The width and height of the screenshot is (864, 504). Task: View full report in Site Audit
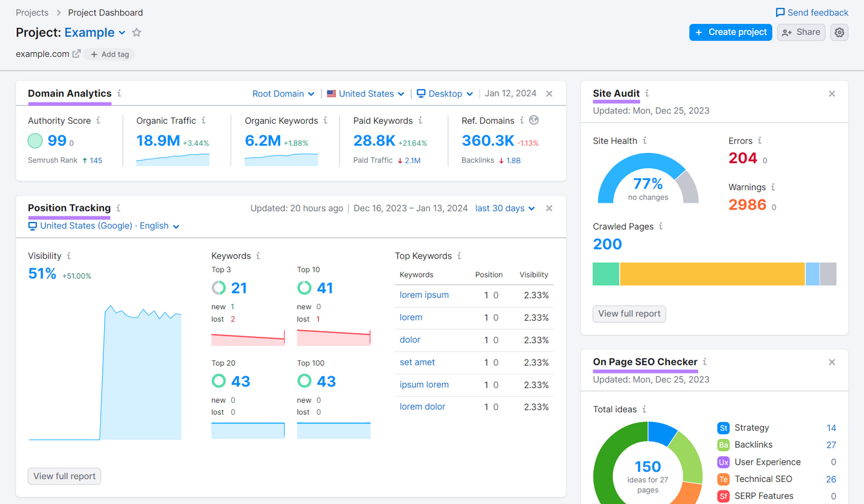click(x=629, y=314)
